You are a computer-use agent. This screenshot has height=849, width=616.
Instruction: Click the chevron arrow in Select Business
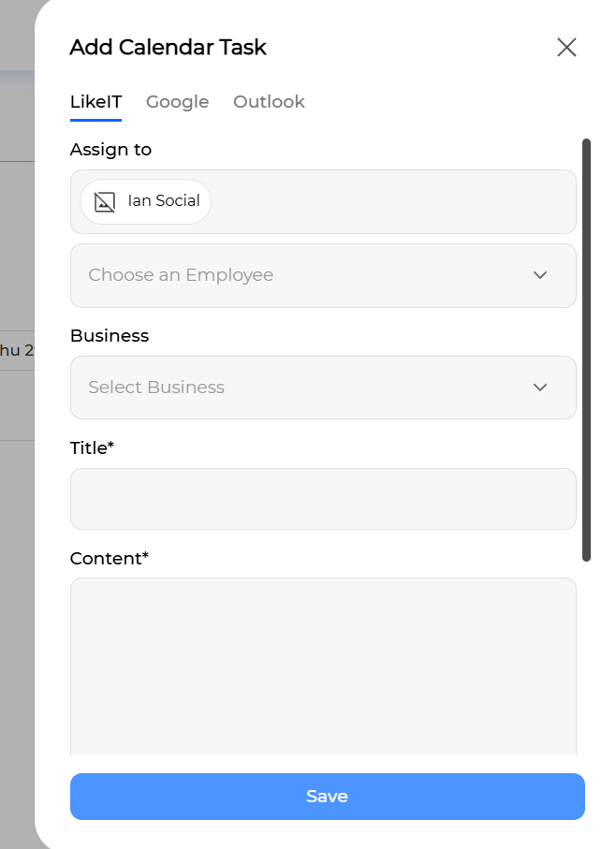(539, 388)
